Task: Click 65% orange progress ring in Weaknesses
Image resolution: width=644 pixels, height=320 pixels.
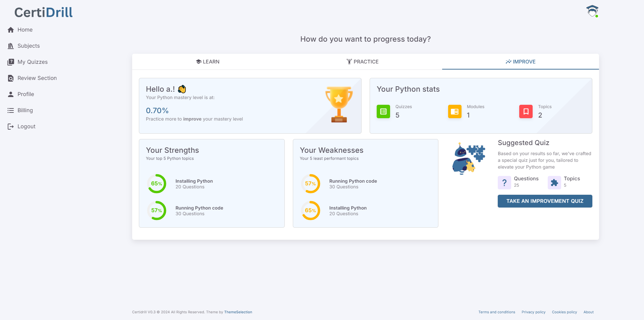Action: (x=311, y=211)
